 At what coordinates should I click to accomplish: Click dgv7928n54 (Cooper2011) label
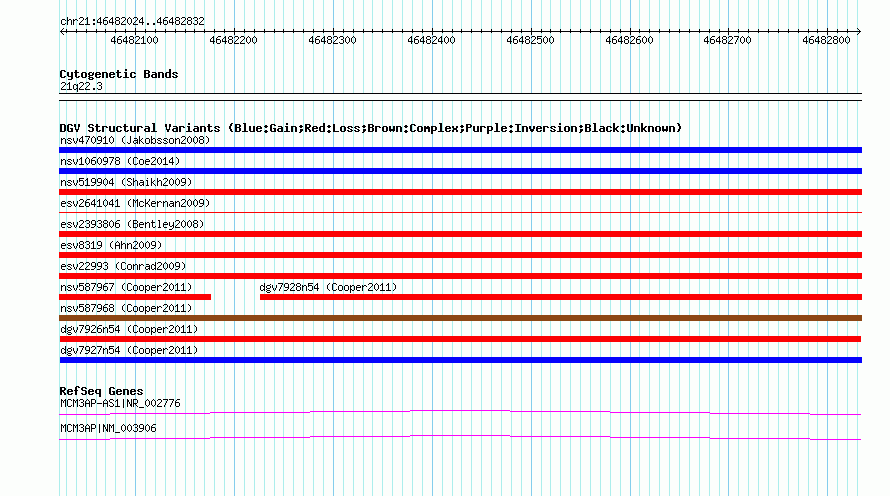coord(328,287)
